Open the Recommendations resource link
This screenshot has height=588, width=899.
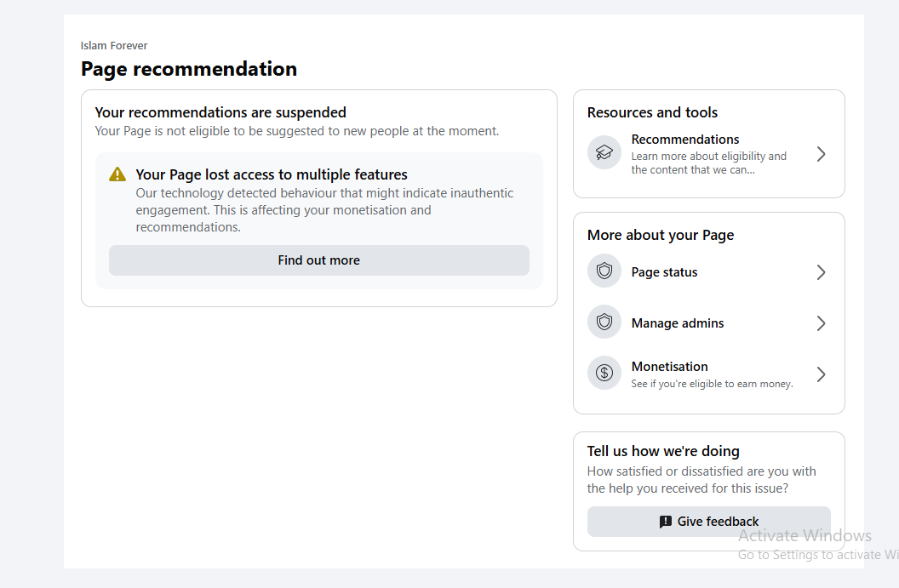[708, 154]
